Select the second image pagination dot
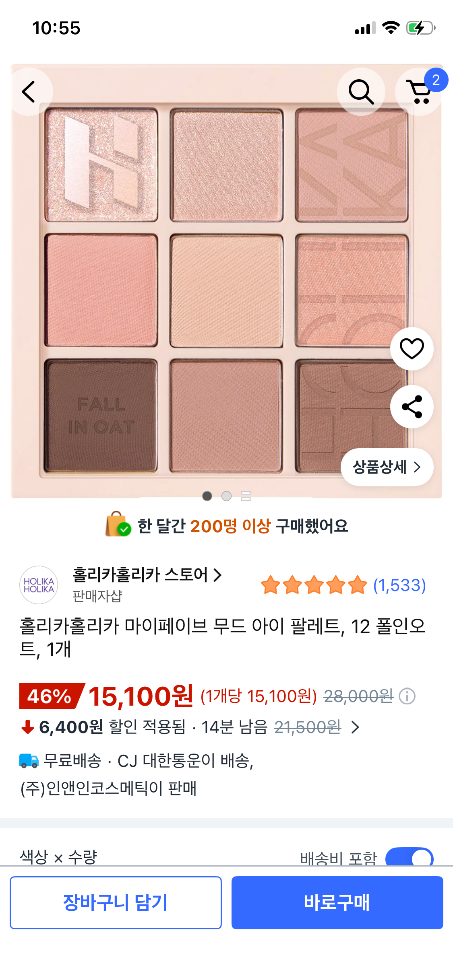This screenshot has width=453, height=980. tap(227, 496)
